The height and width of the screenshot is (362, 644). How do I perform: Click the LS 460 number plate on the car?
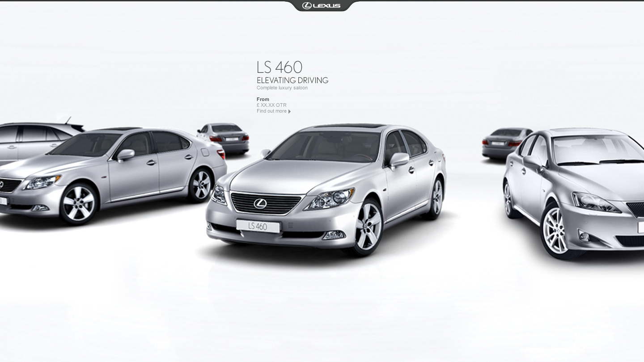click(x=258, y=227)
